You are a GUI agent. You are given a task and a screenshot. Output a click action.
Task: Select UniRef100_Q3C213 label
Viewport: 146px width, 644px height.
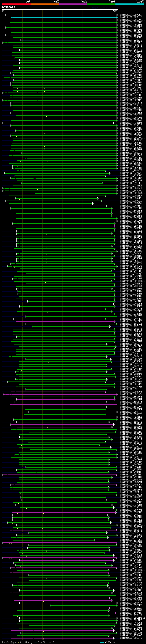click(x=131, y=231)
